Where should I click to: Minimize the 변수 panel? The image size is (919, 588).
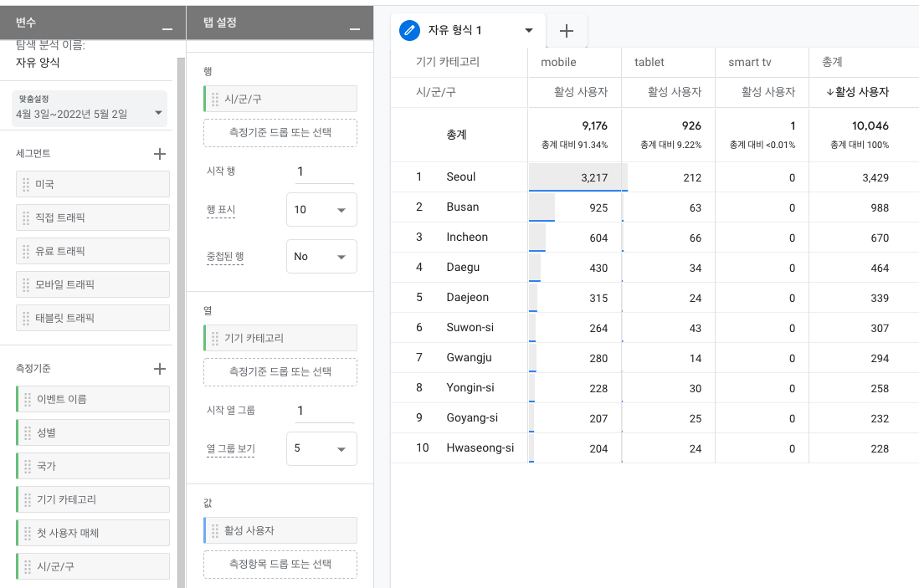click(x=167, y=28)
